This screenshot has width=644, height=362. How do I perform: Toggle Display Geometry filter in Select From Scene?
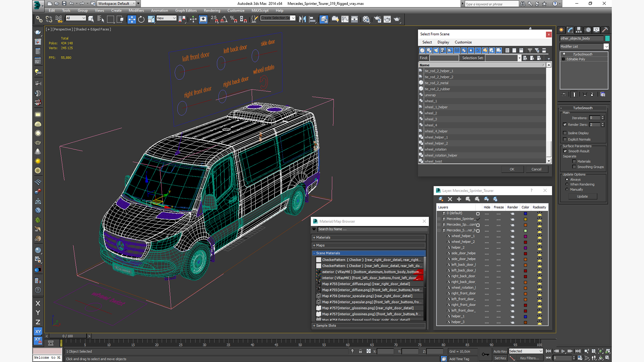click(422, 50)
